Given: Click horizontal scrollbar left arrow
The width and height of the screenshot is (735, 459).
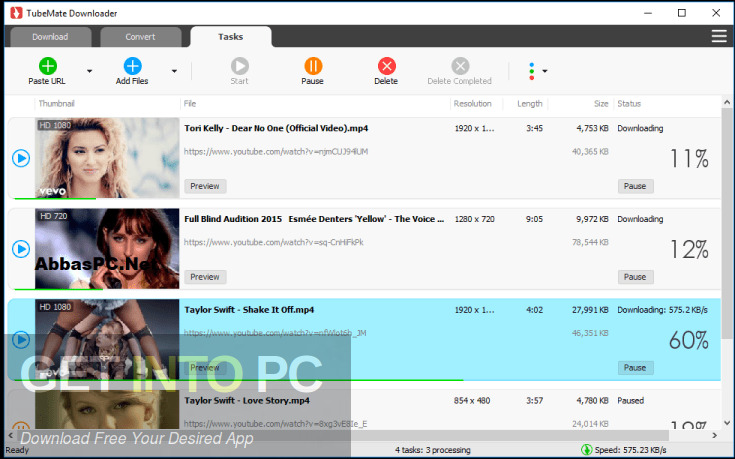Looking at the screenshot, I should (x=10, y=436).
